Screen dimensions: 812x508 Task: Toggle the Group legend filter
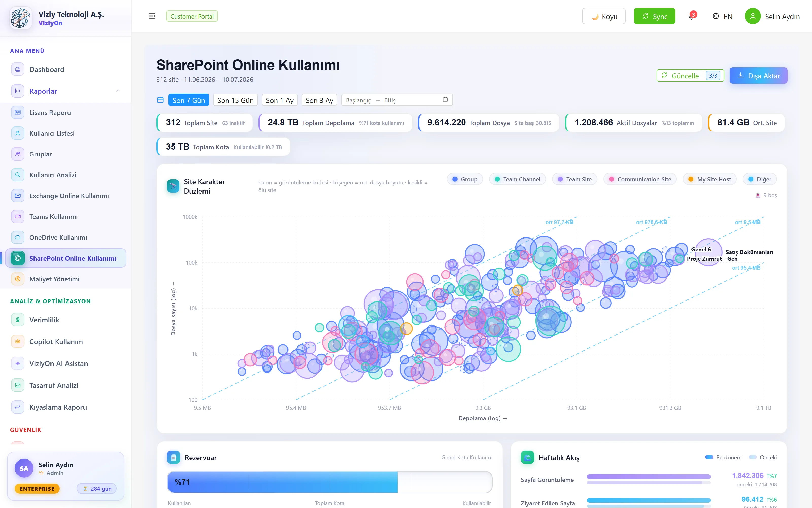(465, 179)
